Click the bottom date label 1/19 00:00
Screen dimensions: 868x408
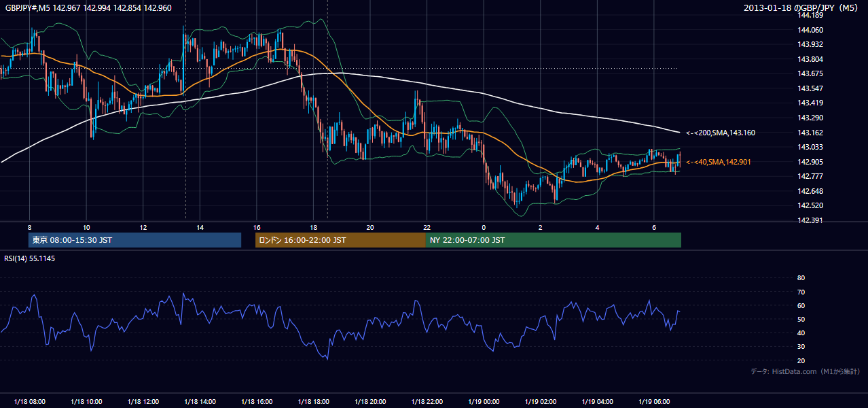(x=483, y=402)
